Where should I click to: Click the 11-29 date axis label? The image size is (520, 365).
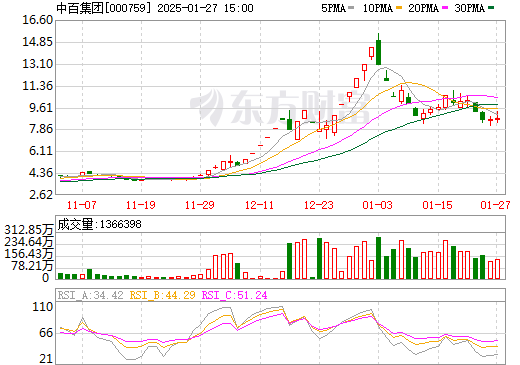click(x=200, y=205)
